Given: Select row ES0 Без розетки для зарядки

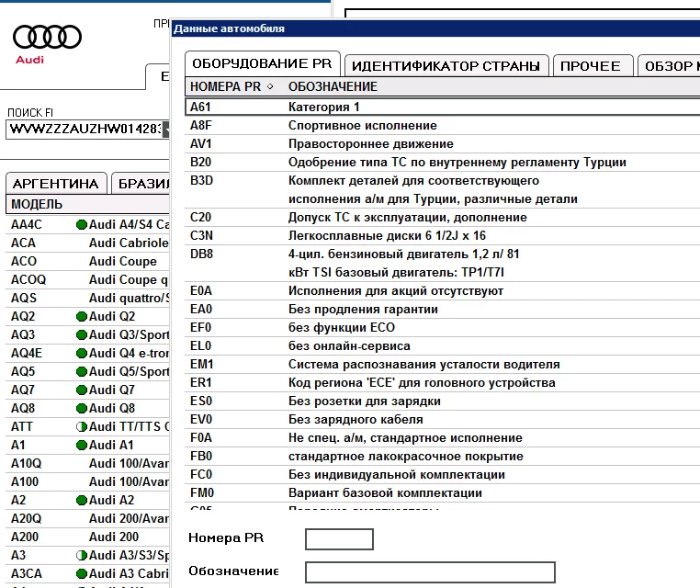Looking at the screenshot, I should (x=443, y=401).
